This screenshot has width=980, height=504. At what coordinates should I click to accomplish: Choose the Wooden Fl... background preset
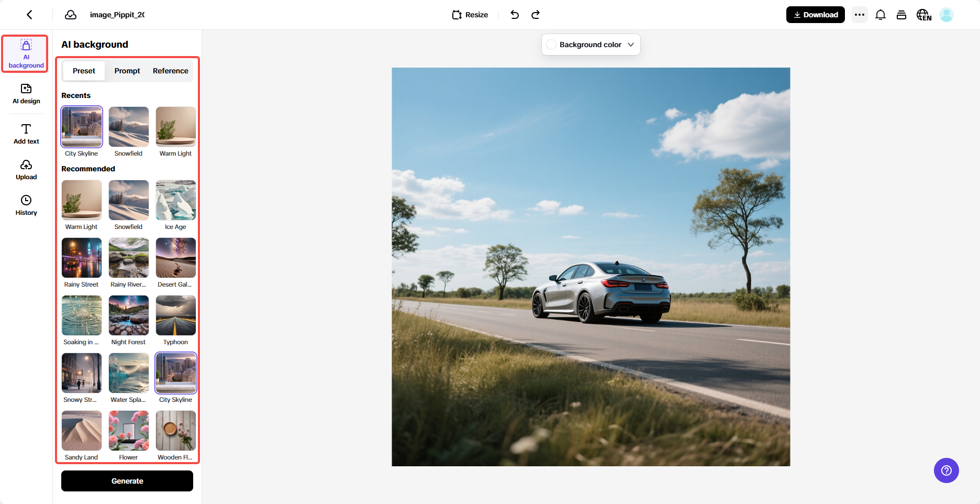tap(176, 431)
